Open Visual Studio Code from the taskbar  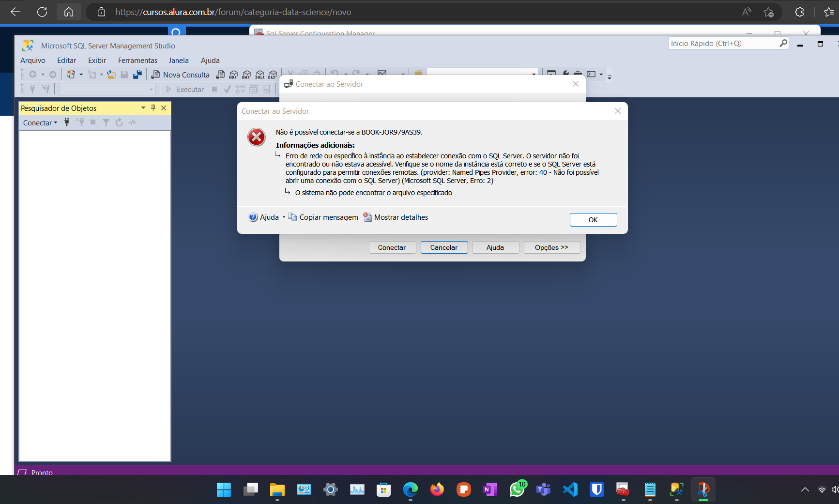tap(570, 490)
